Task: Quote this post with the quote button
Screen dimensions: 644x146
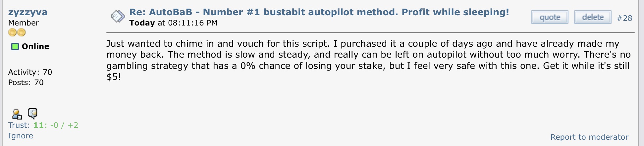Action: click(x=550, y=17)
